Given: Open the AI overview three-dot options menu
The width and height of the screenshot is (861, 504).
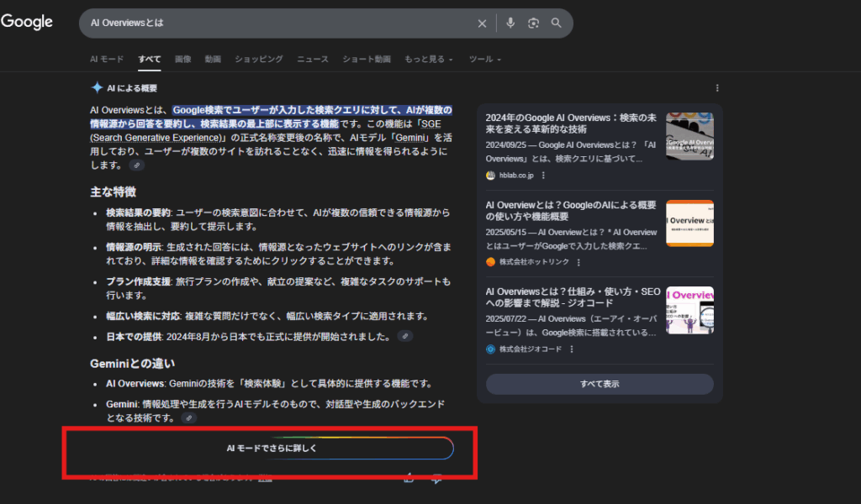Looking at the screenshot, I should 717,88.
